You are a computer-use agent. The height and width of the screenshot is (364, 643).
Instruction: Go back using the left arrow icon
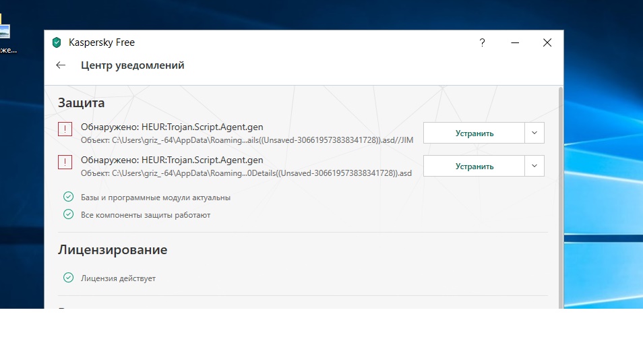(61, 65)
